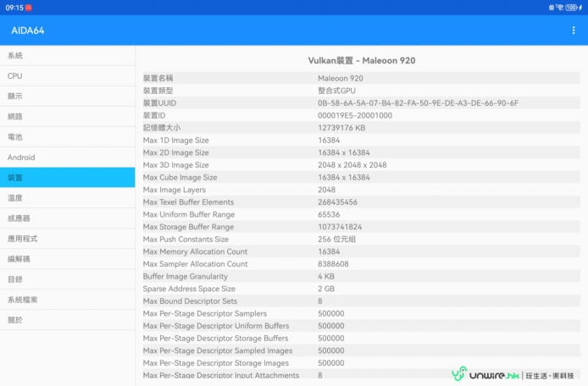The height and width of the screenshot is (386, 588).
Task: Select the 裝置ID value 000019E5-20001000
Action: point(355,115)
